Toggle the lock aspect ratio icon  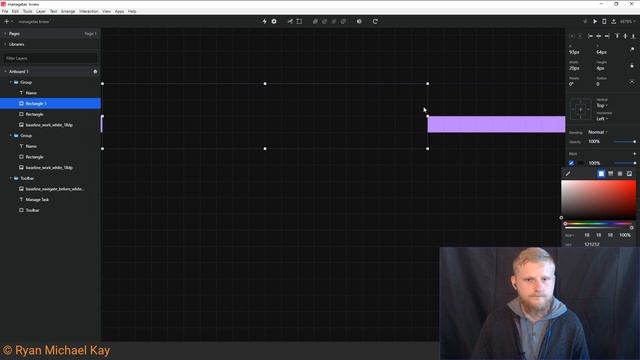click(632, 65)
